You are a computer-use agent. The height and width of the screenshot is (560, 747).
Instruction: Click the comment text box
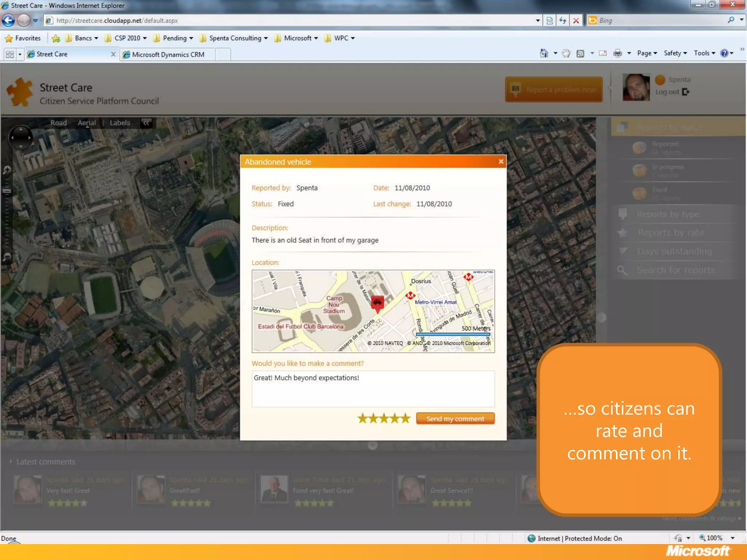[373, 389]
